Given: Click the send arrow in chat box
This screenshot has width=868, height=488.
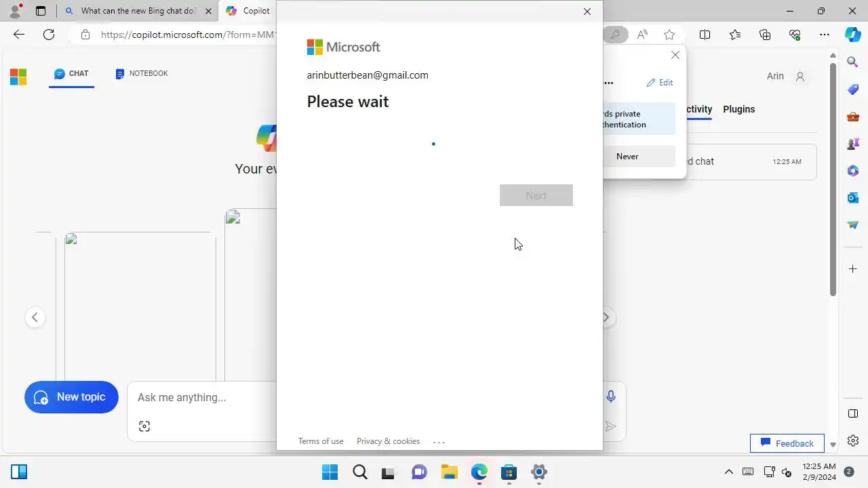Looking at the screenshot, I should point(611,426).
